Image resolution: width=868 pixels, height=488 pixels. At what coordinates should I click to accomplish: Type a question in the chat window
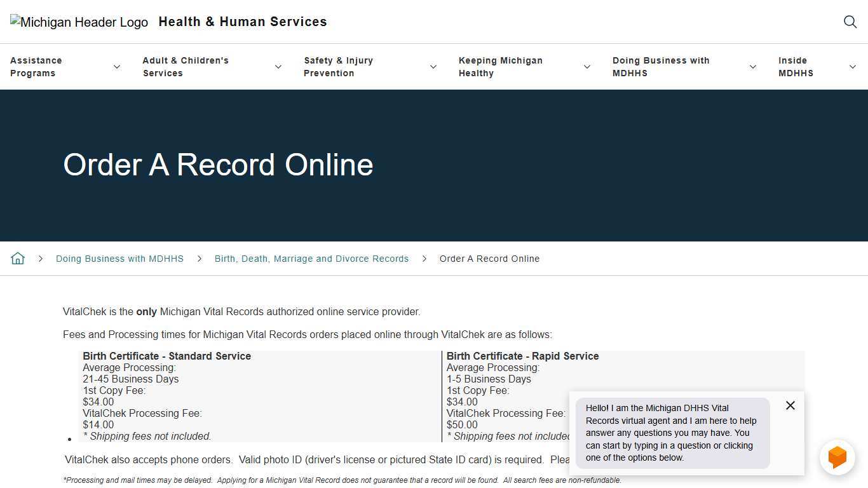(x=672, y=433)
